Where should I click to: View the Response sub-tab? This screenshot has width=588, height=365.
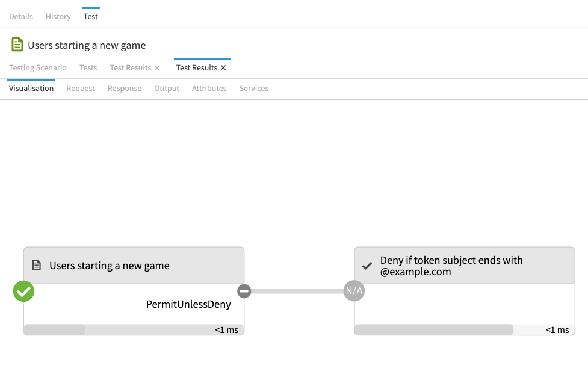point(125,89)
